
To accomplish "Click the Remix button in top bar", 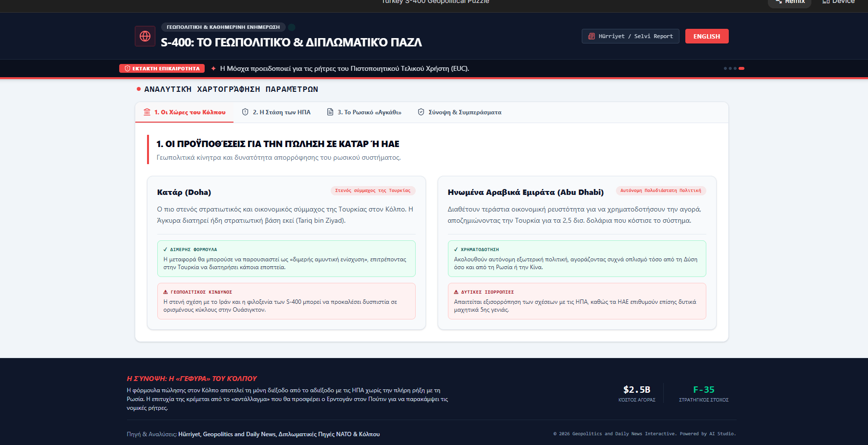I will point(789,2).
